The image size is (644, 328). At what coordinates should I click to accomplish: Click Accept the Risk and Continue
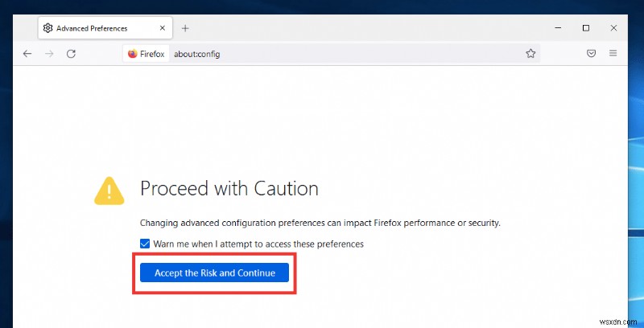click(215, 273)
